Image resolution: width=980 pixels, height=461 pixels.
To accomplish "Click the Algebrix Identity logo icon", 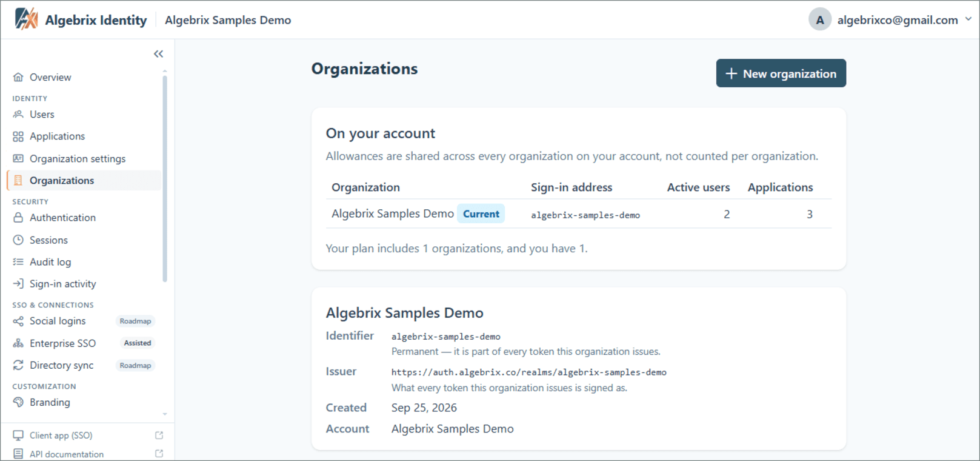I will click(x=26, y=19).
